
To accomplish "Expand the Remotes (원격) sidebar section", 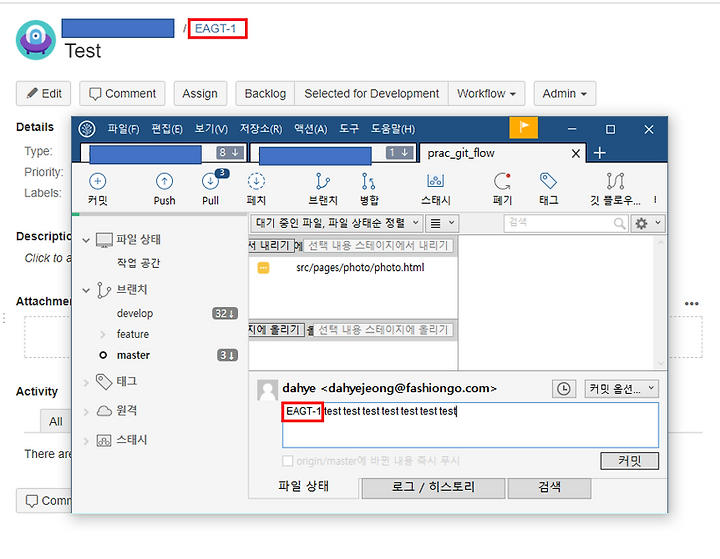I will 86,412.
